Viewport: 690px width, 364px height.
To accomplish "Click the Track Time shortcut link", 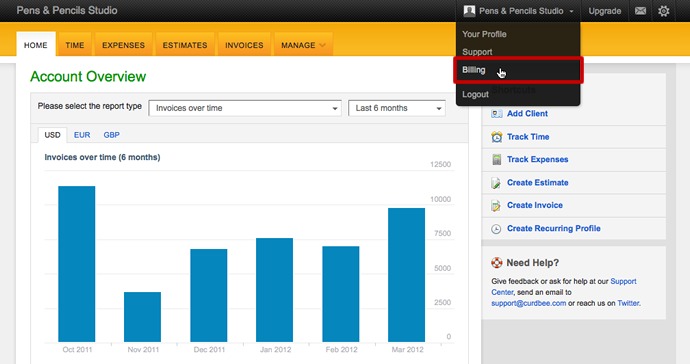I will click(528, 137).
